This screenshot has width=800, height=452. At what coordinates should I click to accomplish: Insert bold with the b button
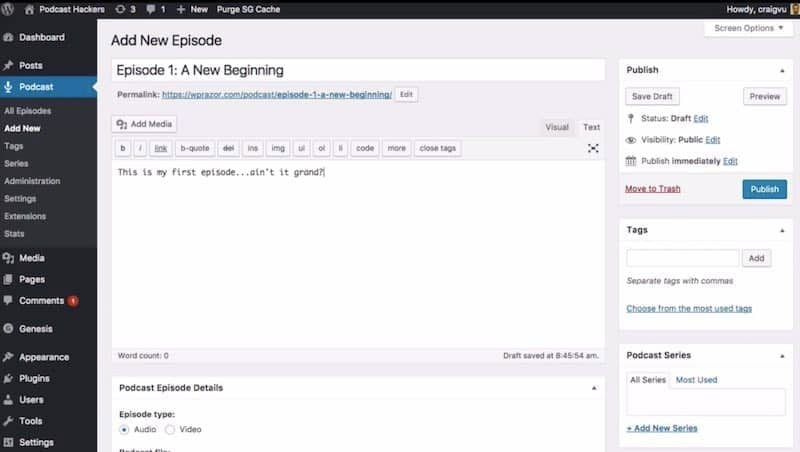point(122,148)
